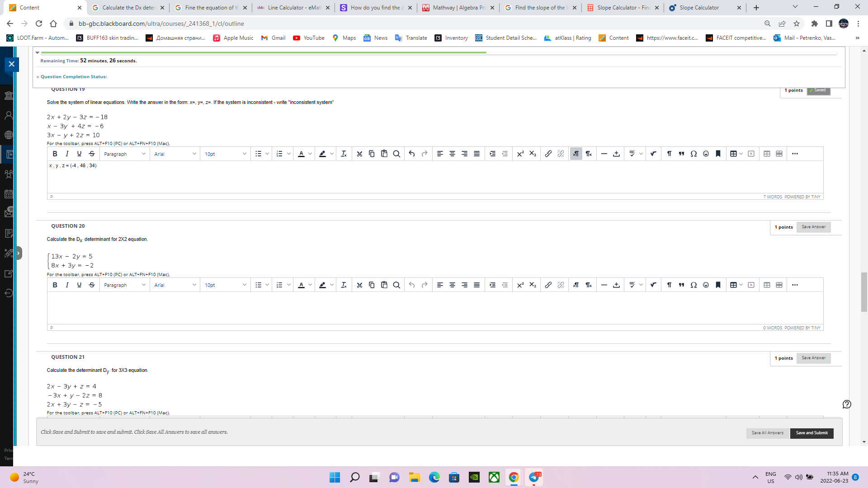Click the Bold icon in Question 19 editor

click(55, 154)
